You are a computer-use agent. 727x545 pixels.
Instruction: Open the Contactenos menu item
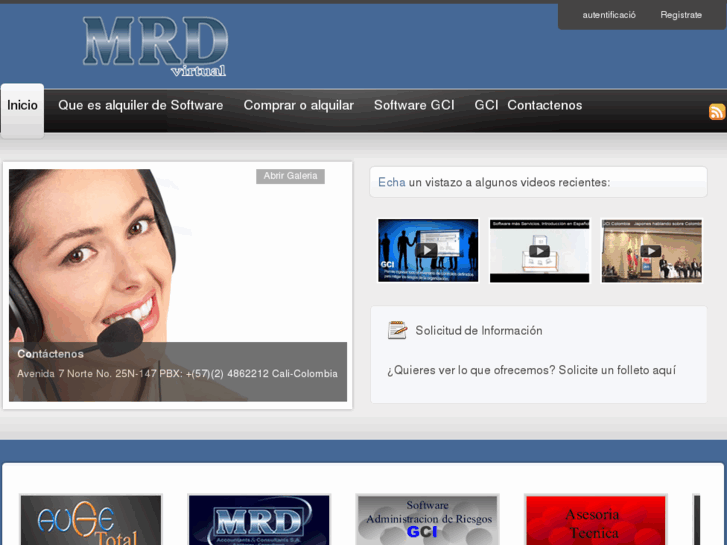544,105
